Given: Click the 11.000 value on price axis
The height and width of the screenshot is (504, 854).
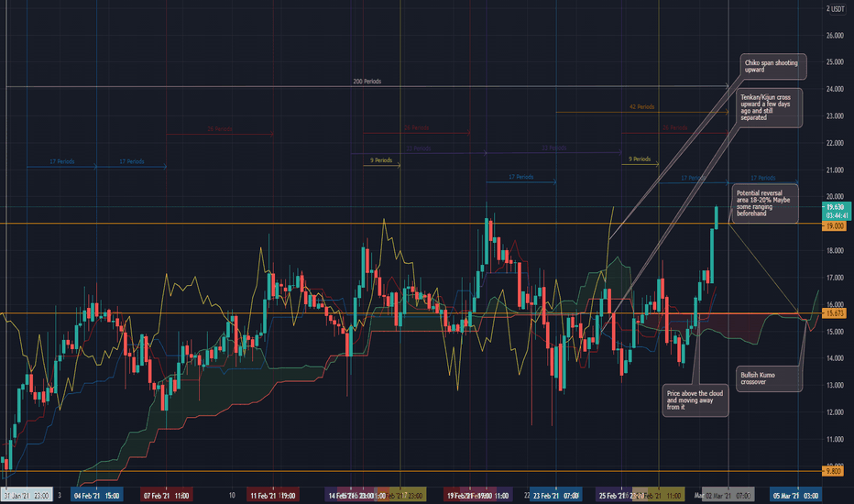Looking at the screenshot, I should point(835,439).
